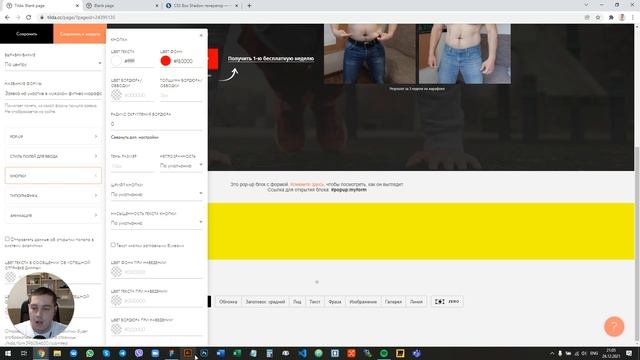Click the Получить 1-ю бесплатную неделю link

tap(271, 59)
